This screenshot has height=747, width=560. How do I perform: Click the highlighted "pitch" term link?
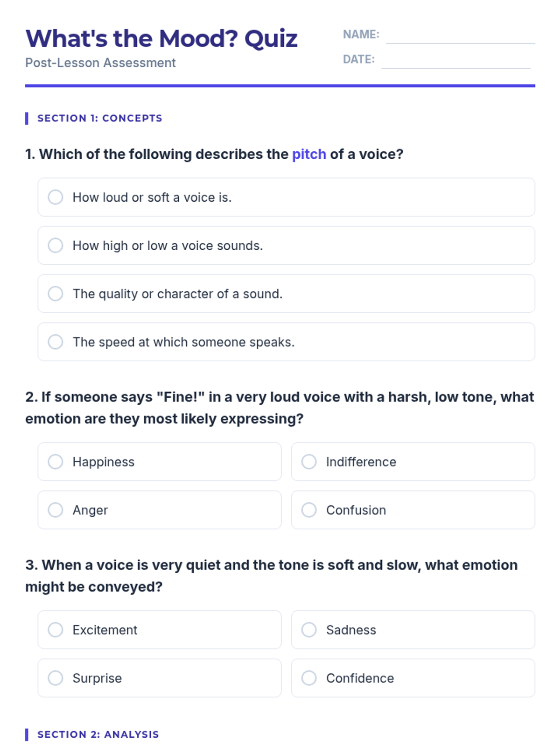click(309, 154)
